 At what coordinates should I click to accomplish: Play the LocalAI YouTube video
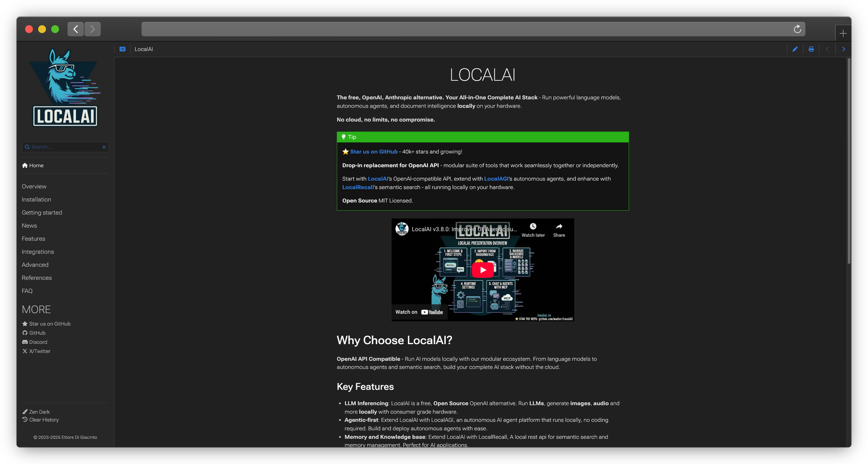pyautogui.click(x=483, y=270)
